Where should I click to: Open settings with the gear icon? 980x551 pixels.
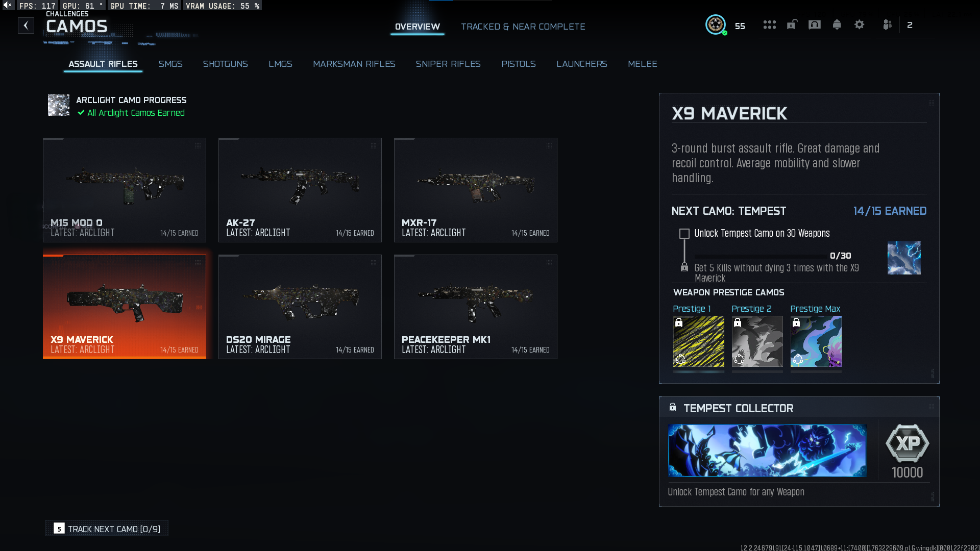pyautogui.click(x=859, y=24)
